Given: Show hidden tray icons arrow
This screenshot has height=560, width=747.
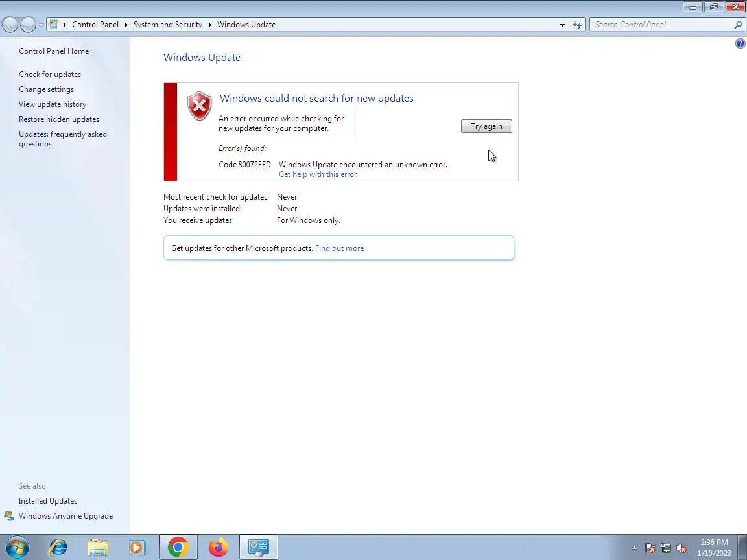Looking at the screenshot, I should coord(634,548).
